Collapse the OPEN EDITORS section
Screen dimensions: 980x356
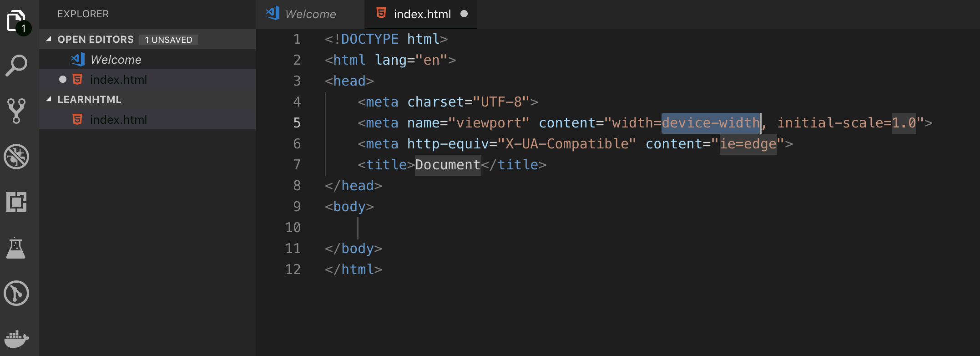48,39
